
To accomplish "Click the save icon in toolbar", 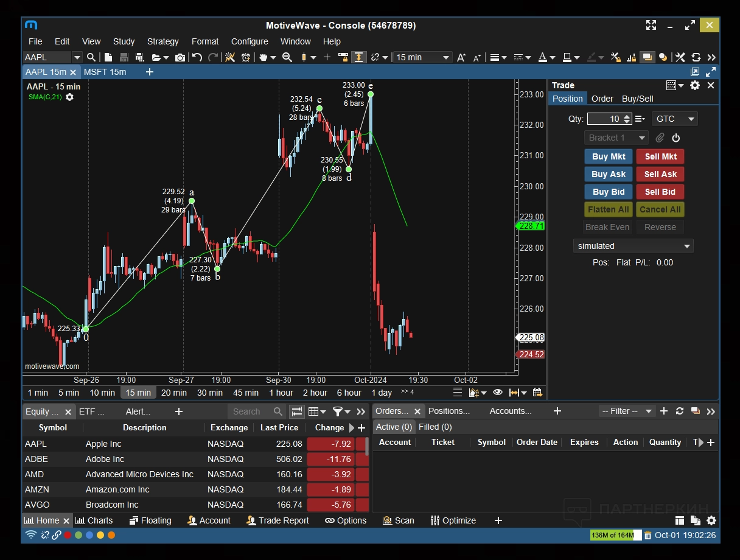I will [124, 57].
